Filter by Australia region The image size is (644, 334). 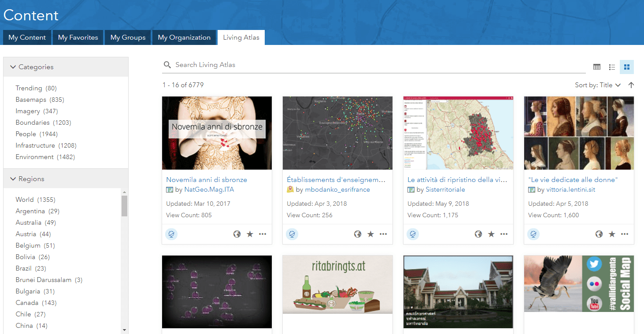point(36,223)
